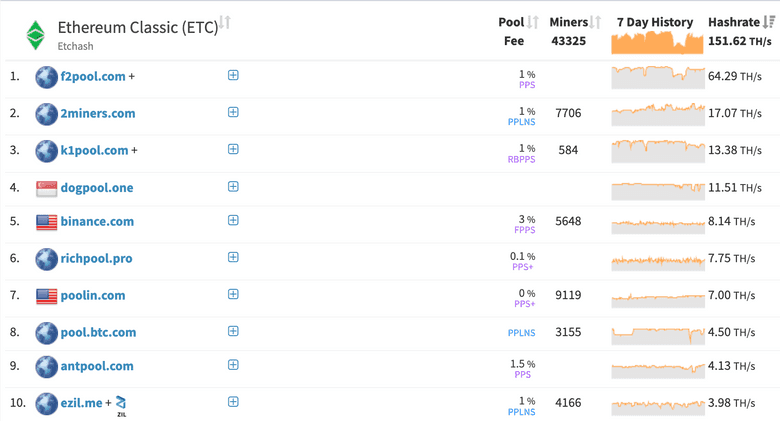Click the globe icon next to antpool.com

(46, 367)
